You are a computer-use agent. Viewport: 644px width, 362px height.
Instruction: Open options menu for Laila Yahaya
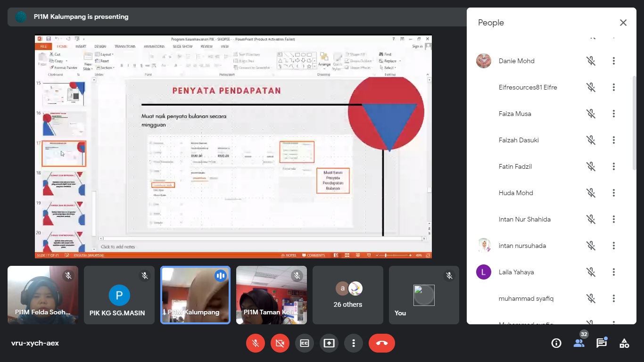[614, 272]
